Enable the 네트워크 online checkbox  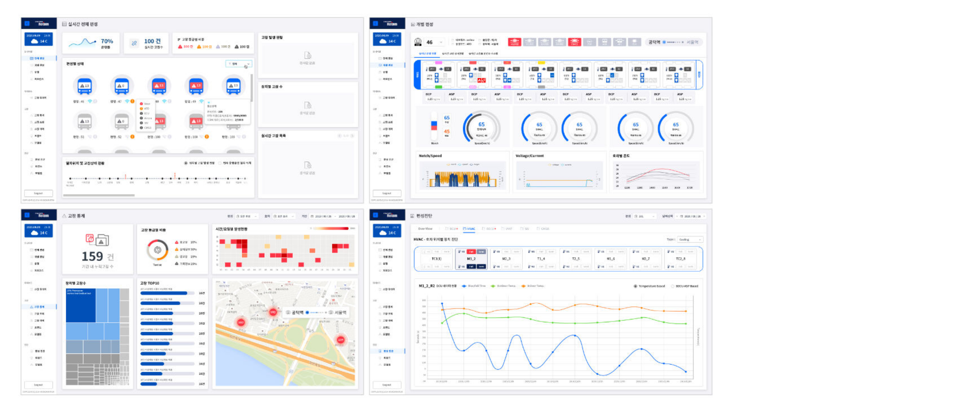pyautogui.click(x=452, y=40)
